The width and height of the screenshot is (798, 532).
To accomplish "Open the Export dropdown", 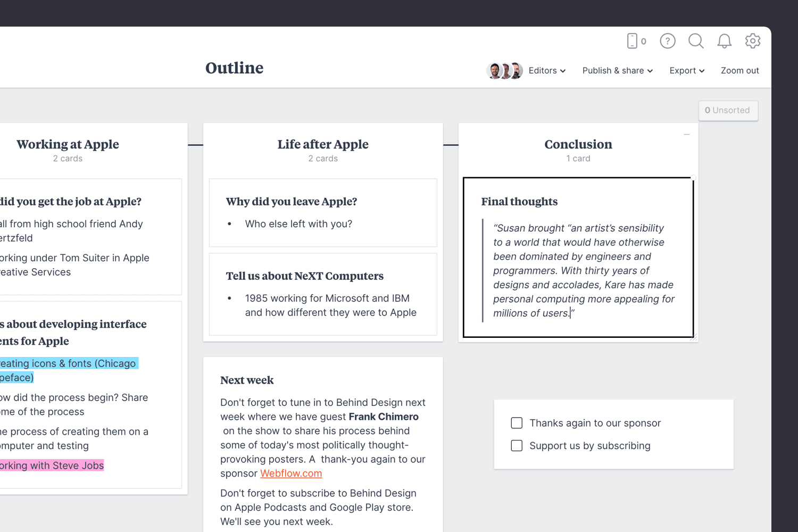I will pos(686,70).
